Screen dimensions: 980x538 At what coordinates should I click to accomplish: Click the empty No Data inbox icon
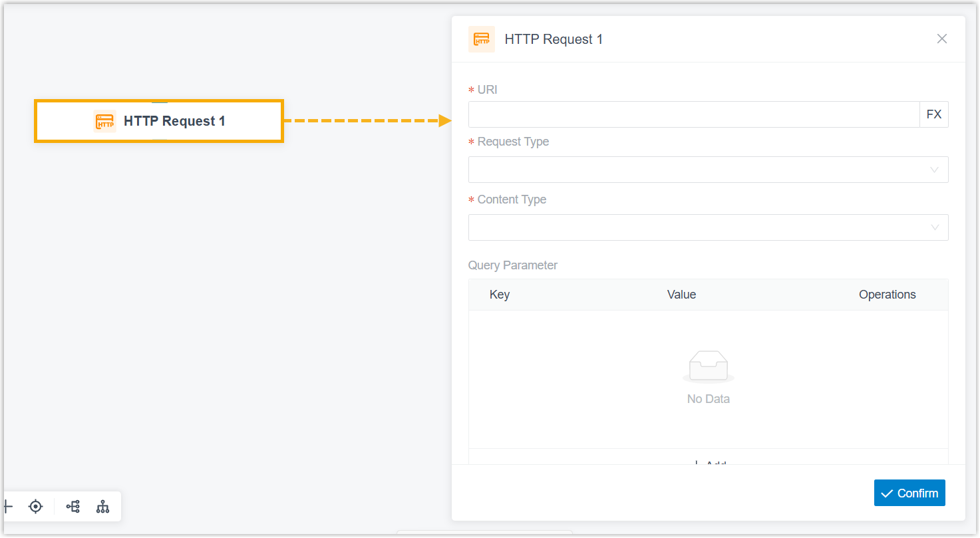[708, 366]
